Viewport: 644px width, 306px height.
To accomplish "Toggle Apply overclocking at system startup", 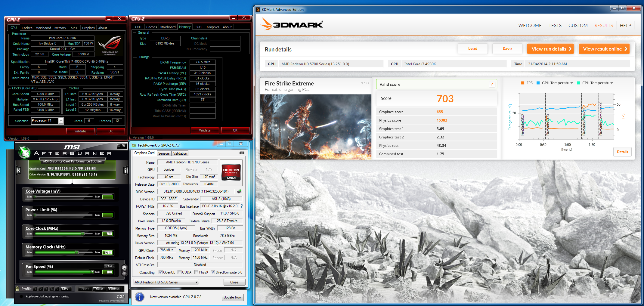I will 21,297.
